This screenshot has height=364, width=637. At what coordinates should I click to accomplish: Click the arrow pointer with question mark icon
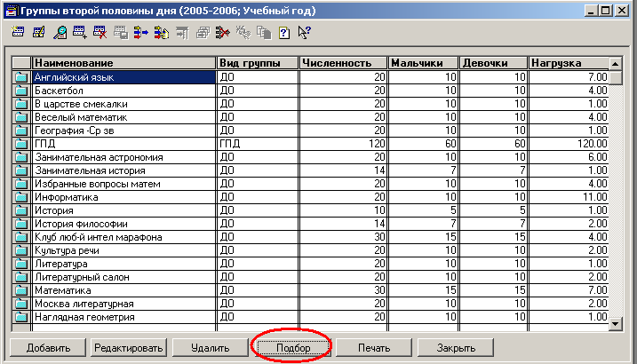click(304, 34)
